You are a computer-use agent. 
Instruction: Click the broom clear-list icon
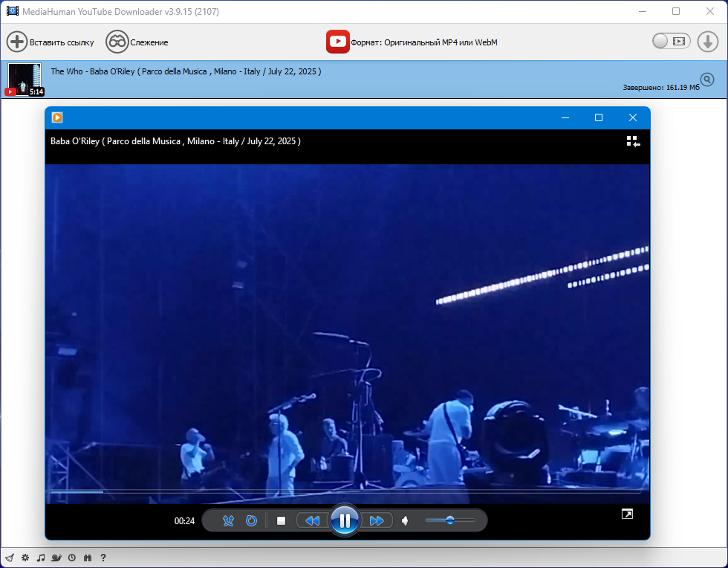coord(10,558)
